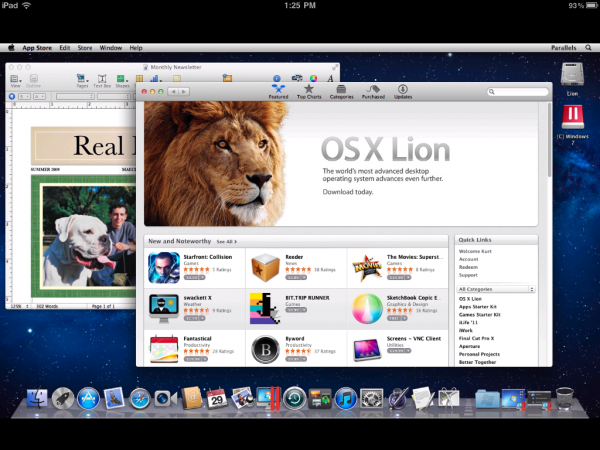
Task: Click Welcome Kurt quick link
Action: click(475, 251)
